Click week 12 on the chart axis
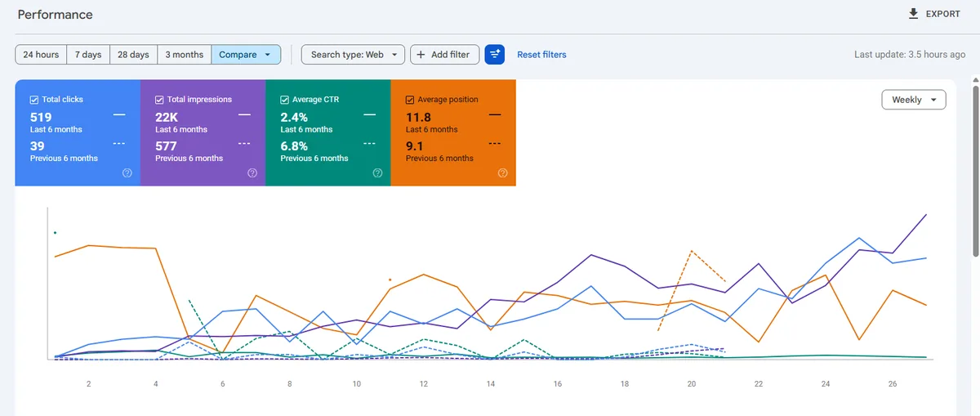The image size is (980, 416). pyautogui.click(x=423, y=384)
